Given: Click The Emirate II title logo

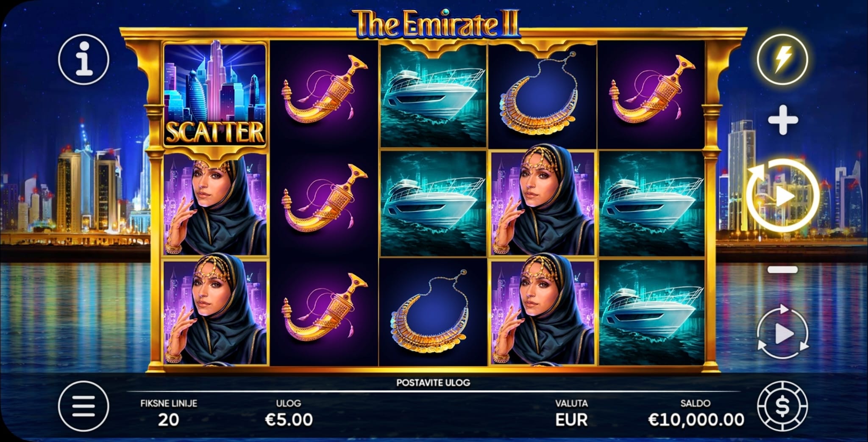Looking at the screenshot, I should 437,24.
